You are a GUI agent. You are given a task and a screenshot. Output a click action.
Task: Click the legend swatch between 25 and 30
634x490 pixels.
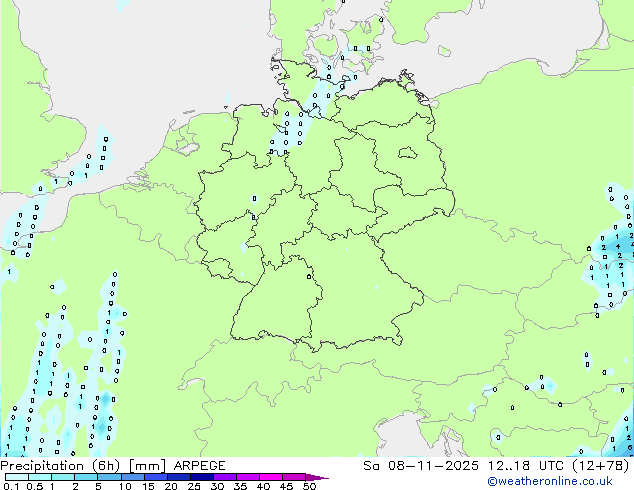pos(201,477)
